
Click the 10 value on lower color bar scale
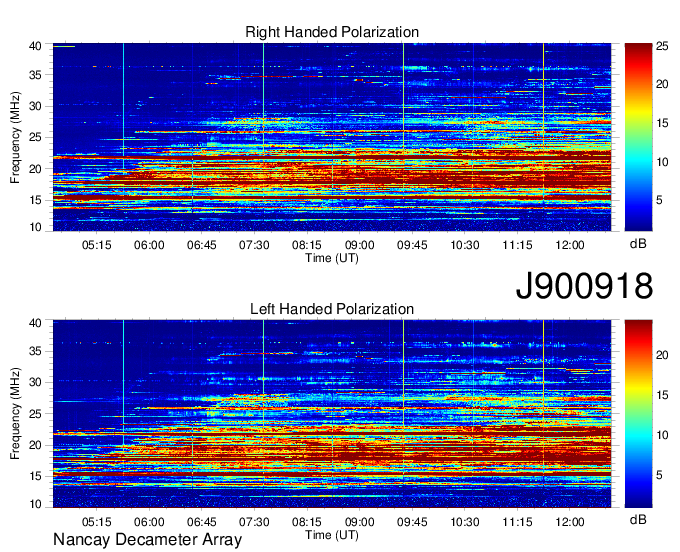coord(662,435)
